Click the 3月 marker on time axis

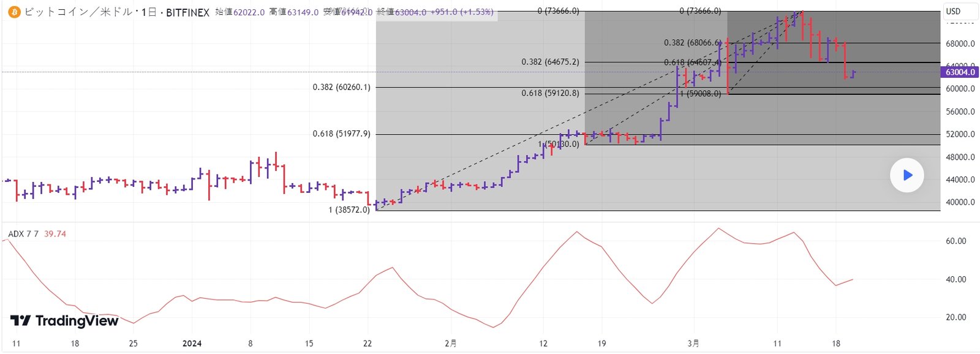point(693,344)
